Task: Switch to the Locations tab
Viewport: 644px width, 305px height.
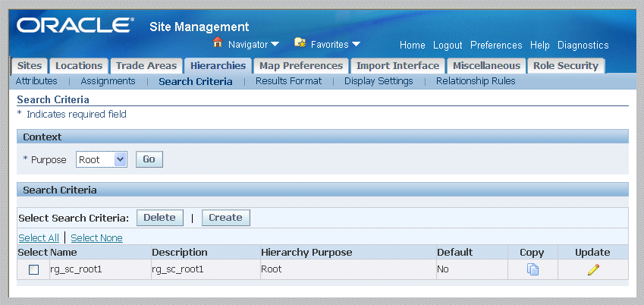Action: [79, 66]
